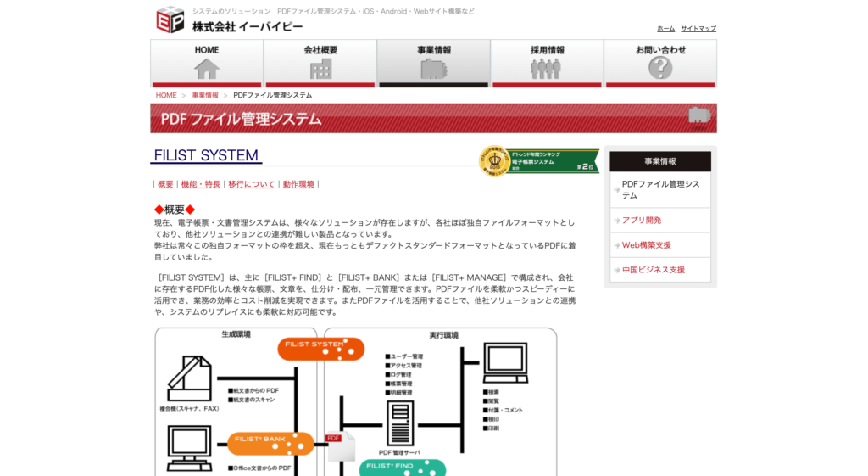Click the desktop computer icon in 生成環境

click(189, 449)
